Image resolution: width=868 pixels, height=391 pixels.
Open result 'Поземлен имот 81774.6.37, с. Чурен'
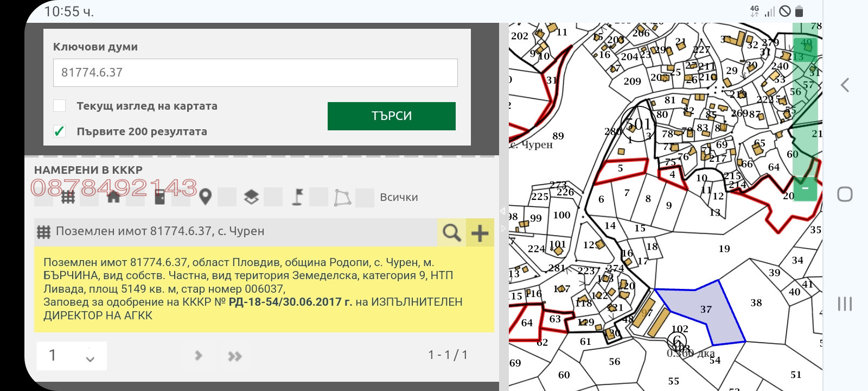(160, 231)
